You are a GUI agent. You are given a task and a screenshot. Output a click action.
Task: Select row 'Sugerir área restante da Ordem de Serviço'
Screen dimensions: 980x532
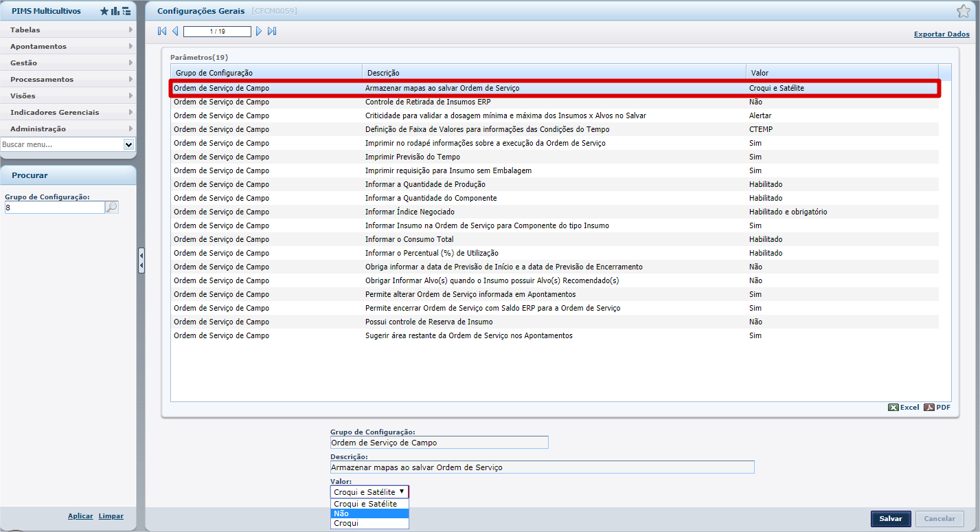[x=554, y=335]
